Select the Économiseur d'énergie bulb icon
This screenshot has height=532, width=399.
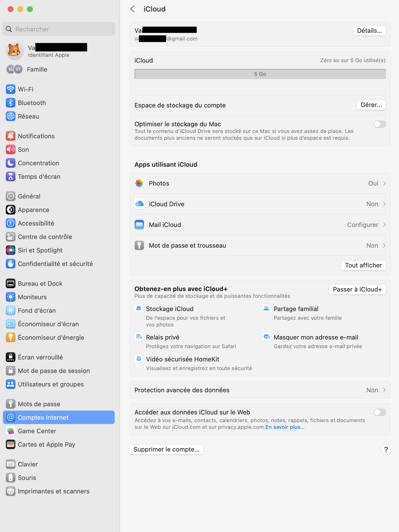point(11,338)
